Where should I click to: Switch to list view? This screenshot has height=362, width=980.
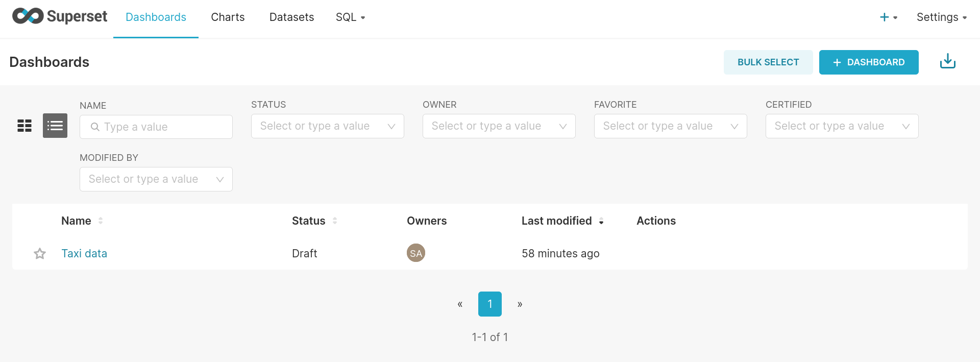click(x=55, y=126)
